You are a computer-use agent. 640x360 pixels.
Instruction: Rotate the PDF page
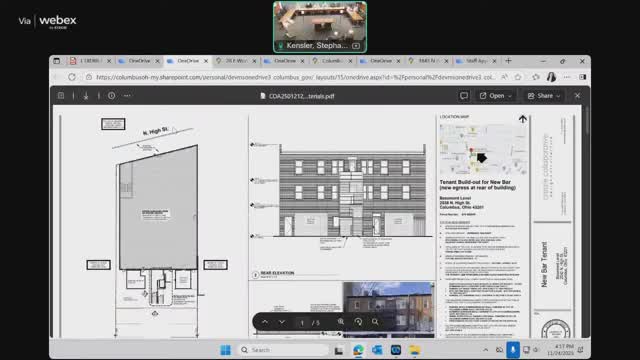pos(358,322)
